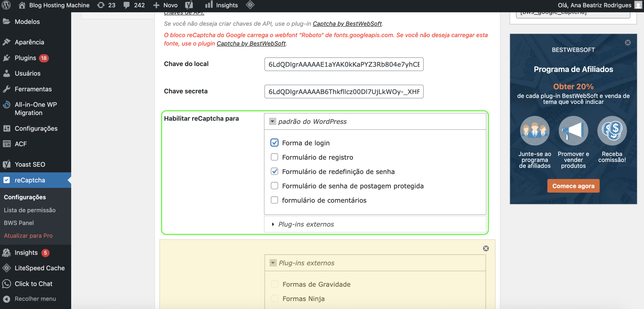Open the WordPress logo menu
Screen dimensions: 644x309
point(6,5)
